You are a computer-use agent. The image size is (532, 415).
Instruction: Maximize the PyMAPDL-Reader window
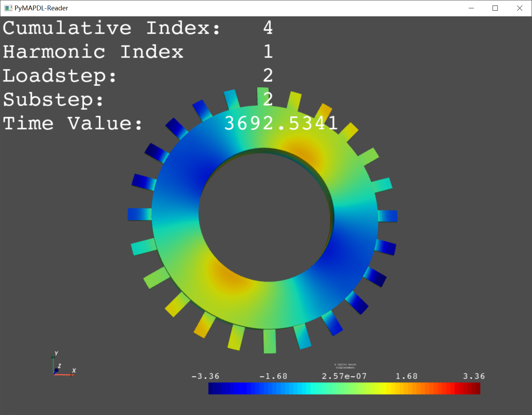495,8
